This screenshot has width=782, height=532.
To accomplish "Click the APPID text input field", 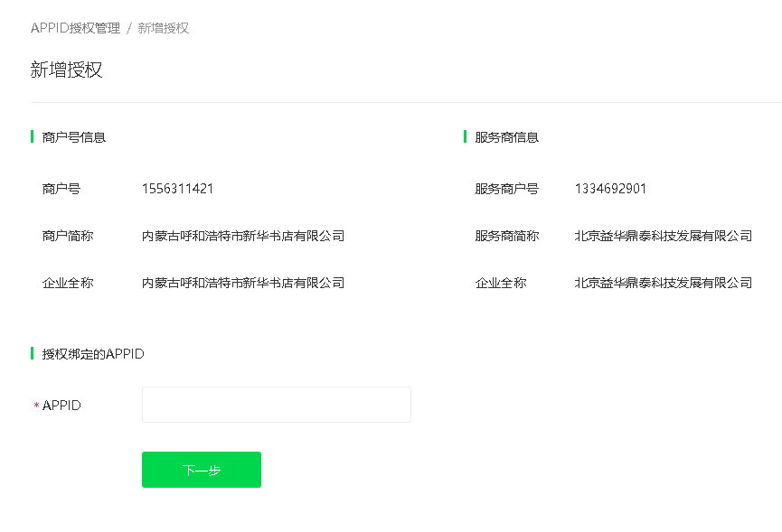I will pyautogui.click(x=276, y=405).
